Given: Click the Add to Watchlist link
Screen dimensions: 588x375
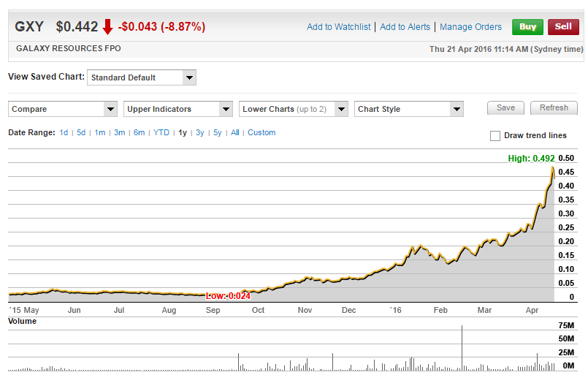Looking at the screenshot, I should [x=340, y=27].
